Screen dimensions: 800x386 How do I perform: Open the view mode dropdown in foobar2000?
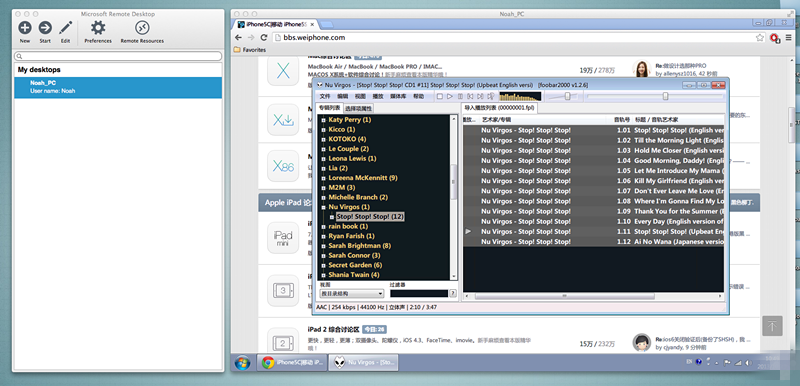[x=351, y=293]
